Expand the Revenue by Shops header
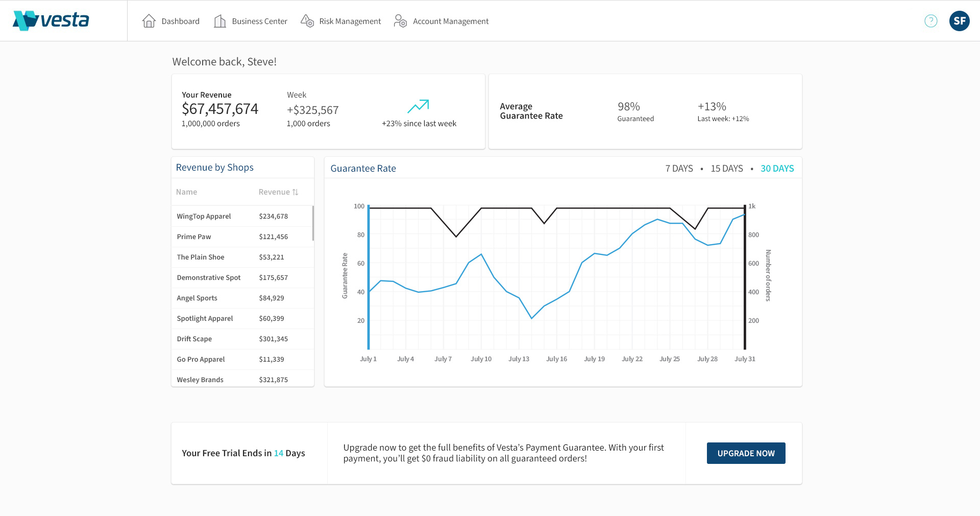The width and height of the screenshot is (980, 516). (x=214, y=167)
